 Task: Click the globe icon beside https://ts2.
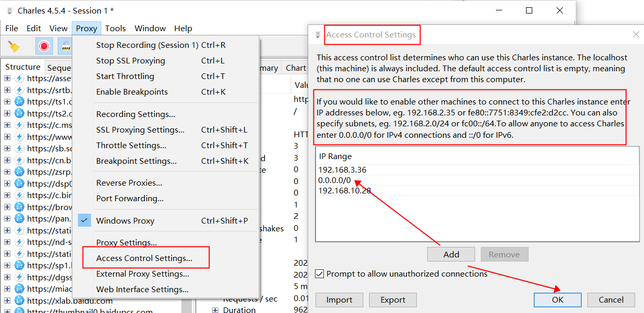click(x=20, y=113)
